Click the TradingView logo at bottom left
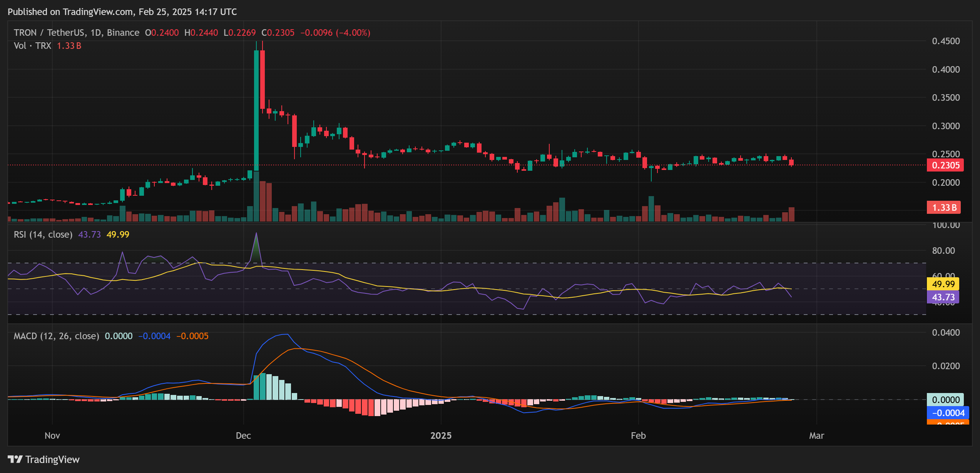This screenshot has width=980, height=473. (x=43, y=459)
